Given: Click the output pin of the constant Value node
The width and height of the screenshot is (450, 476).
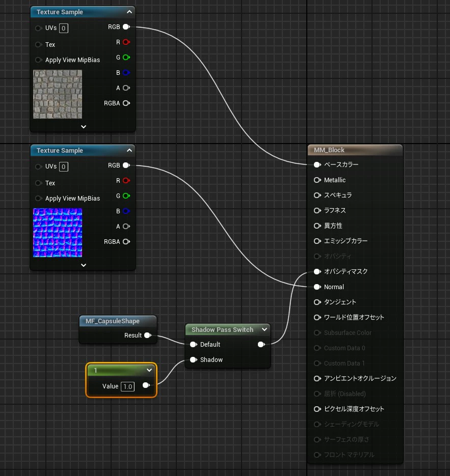Looking at the screenshot, I should [146, 385].
